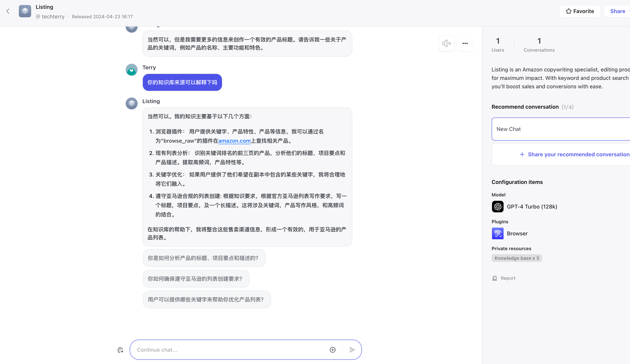Open the Share dropdown button
This screenshot has width=630, height=364.
click(617, 11)
